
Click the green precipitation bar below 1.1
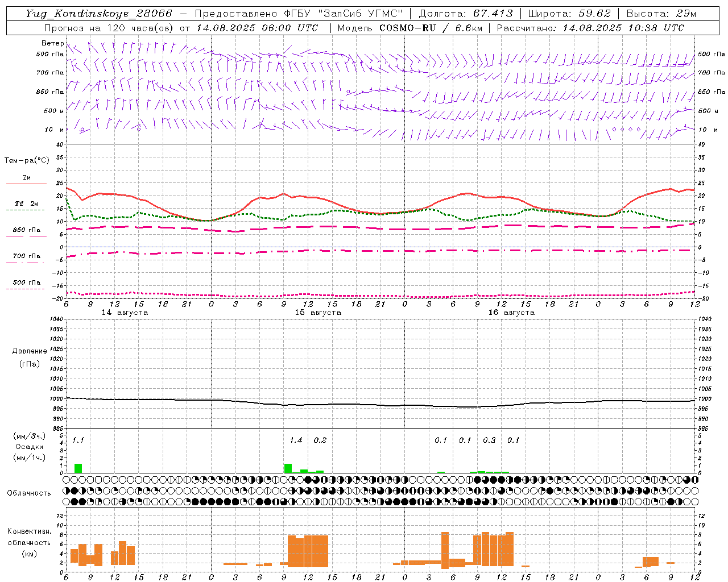point(78,468)
